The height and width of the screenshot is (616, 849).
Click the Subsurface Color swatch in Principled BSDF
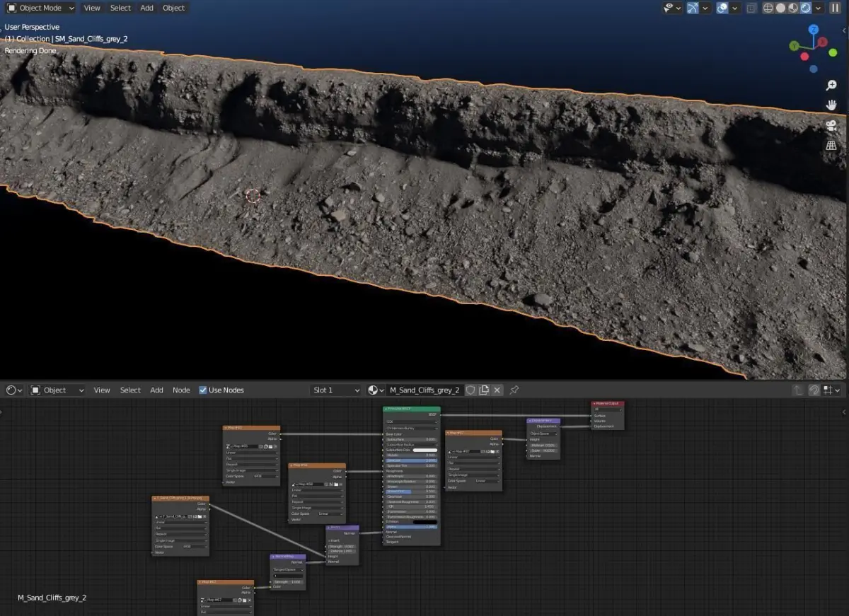click(x=424, y=450)
